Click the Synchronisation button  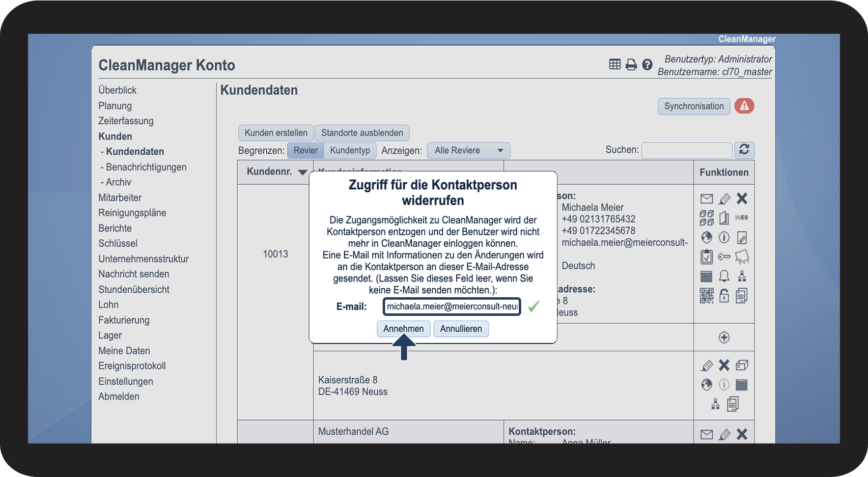694,106
